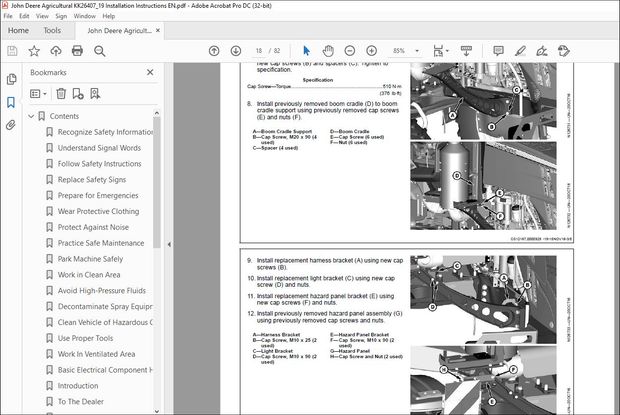Open Understand Signal Words bookmark

click(x=99, y=148)
